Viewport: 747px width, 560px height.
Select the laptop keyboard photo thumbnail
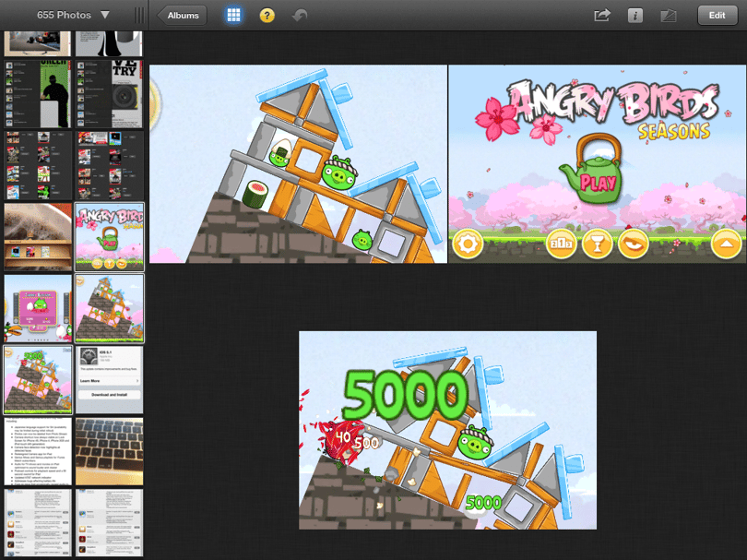point(109,451)
